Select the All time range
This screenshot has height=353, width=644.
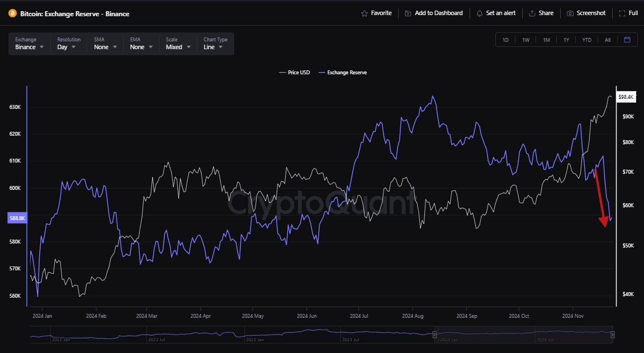[x=608, y=40]
